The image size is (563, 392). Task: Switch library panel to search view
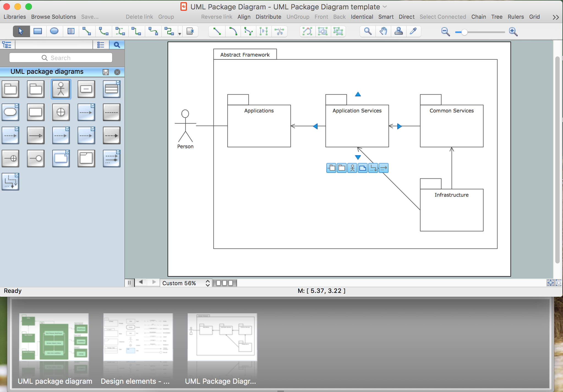click(117, 45)
